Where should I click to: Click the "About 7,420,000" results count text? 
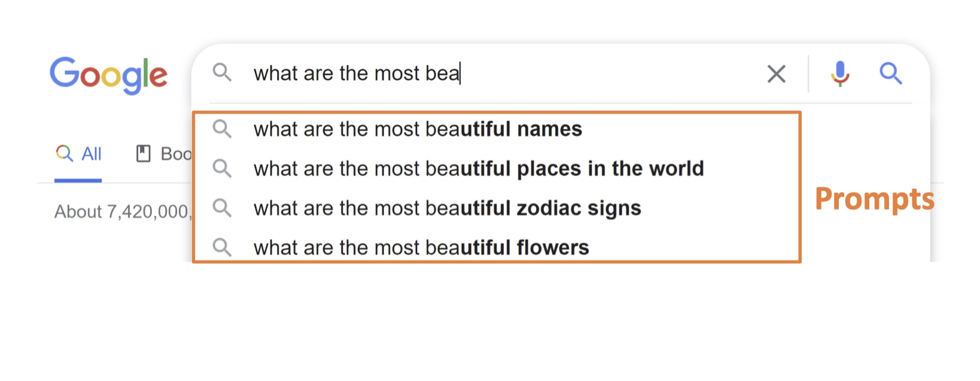click(x=121, y=212)
